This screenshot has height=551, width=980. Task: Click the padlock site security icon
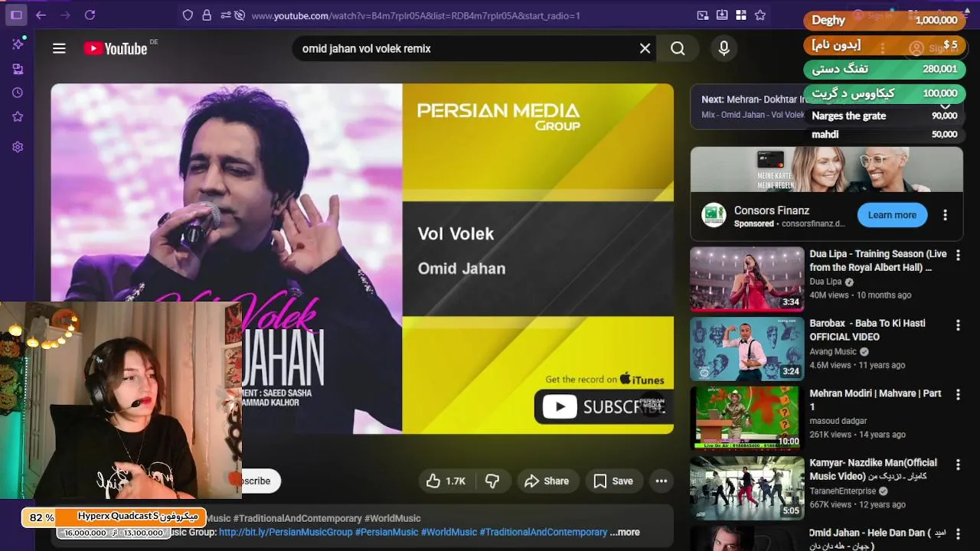[x=207, y=15]
